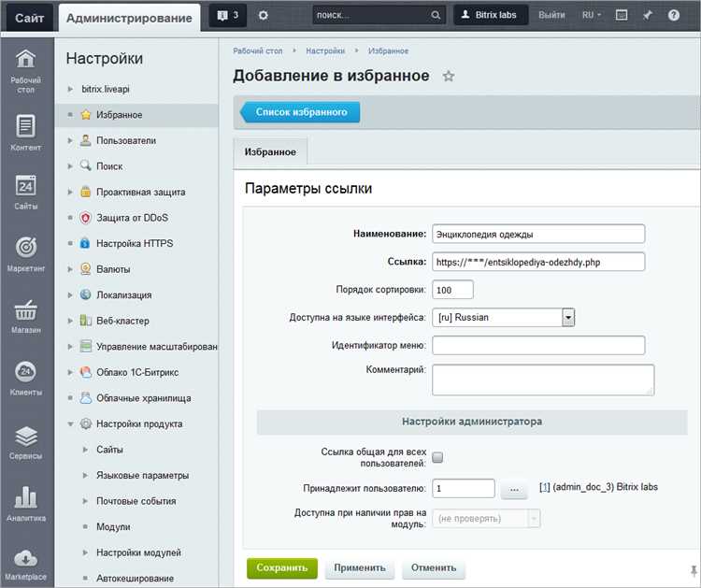Click the Комментарий textarea
This screenshot has height=588, width=701.
[543, 380]
